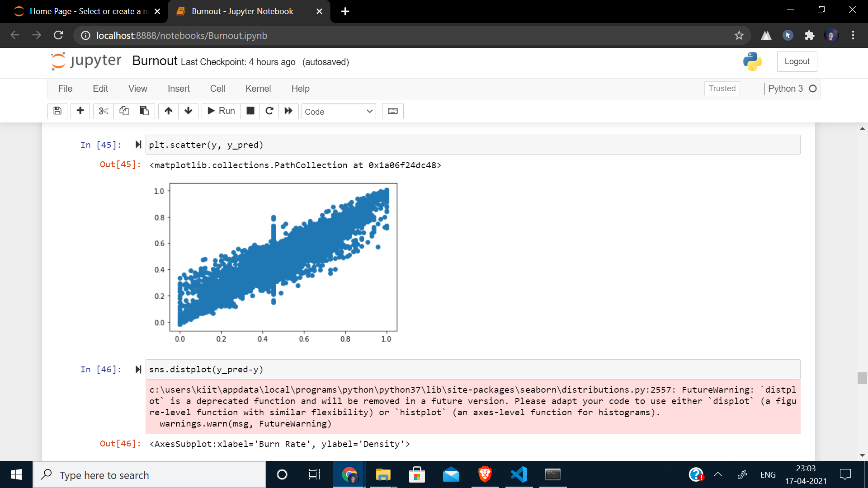Image resolution: width=868 pixels, height=488 pixels.
Task: Cut the selected cell
Action: [103, 111]
